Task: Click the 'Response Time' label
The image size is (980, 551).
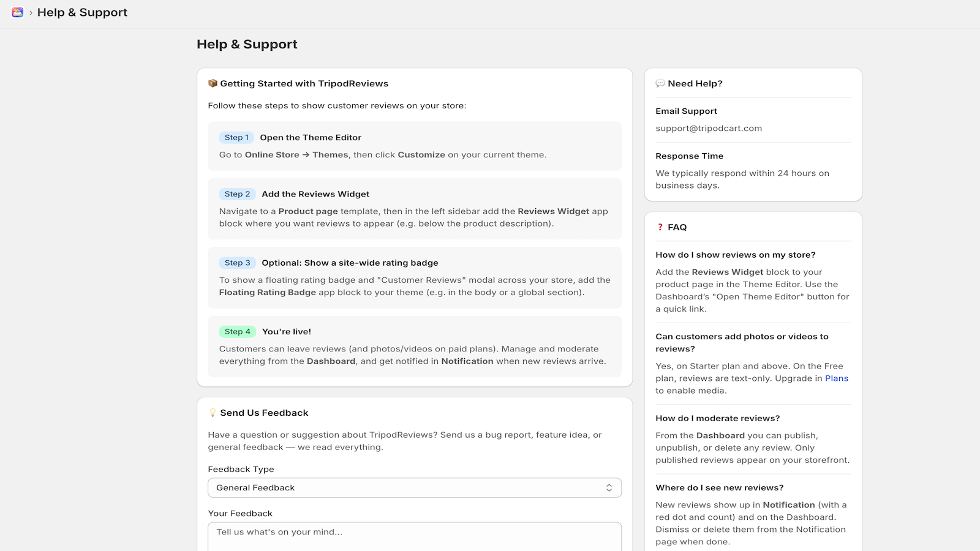Action: [x=689, y=156]
